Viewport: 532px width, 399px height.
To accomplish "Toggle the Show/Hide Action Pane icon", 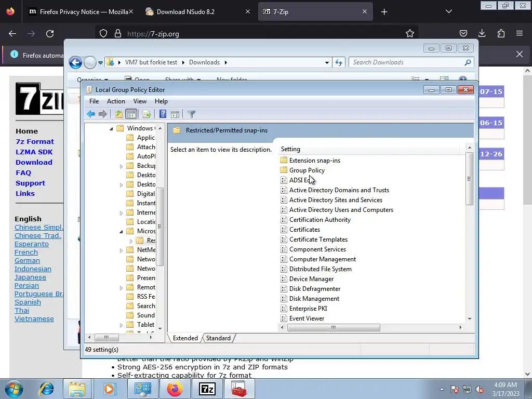I will click(x=175, y=114).
